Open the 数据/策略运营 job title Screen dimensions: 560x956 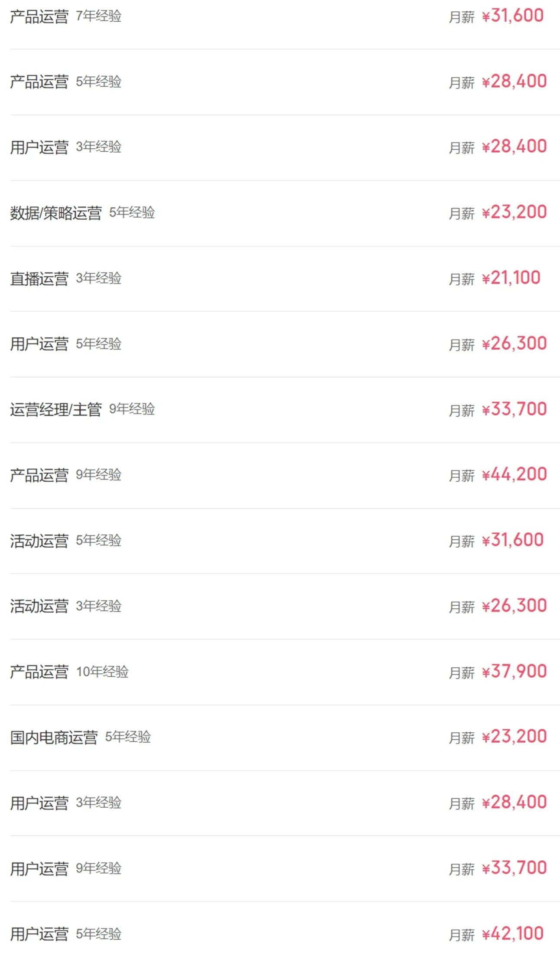[x=56, y=213]
